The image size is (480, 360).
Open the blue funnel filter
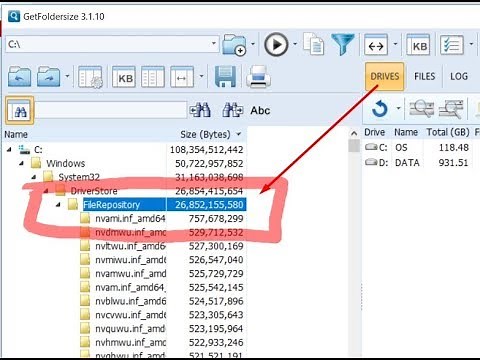coord(343,44)
